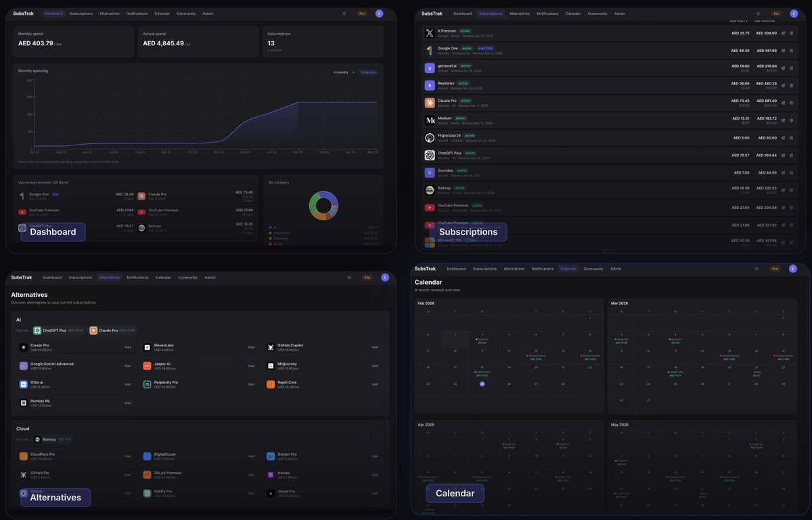Open Admin tab in Alternatives window
Screen dimensions: 812x520
(x=210, y=277)
